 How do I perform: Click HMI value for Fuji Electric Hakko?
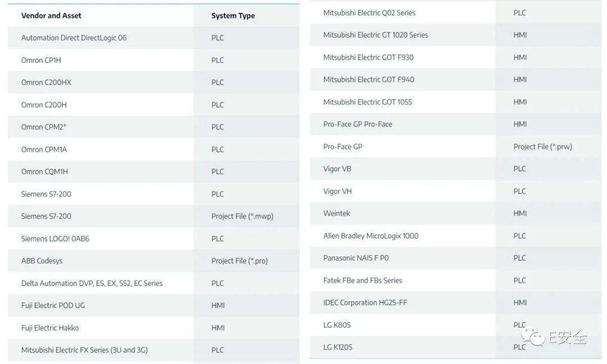(218, 327)
